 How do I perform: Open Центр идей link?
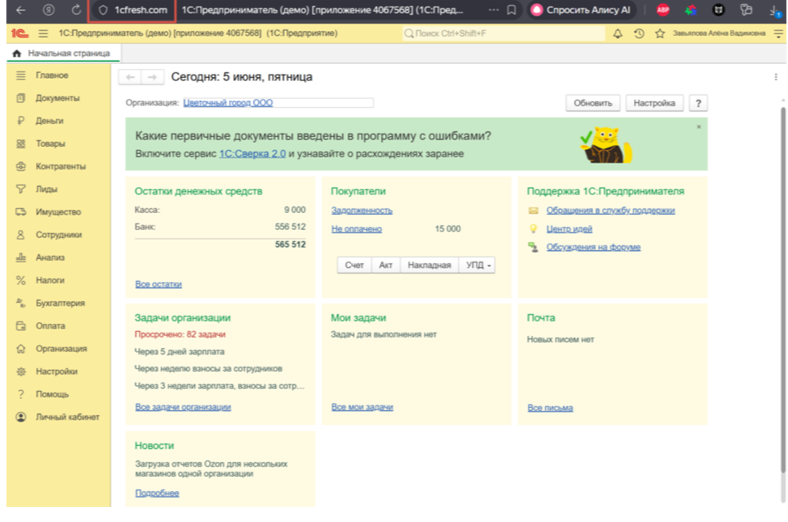[x=569, y=229]
